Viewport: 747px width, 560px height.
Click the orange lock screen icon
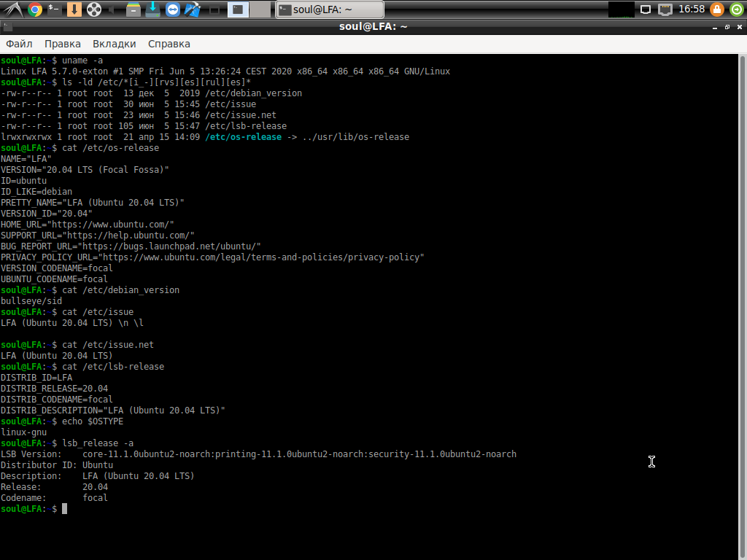pyautogui.click(x=717, y=9)
